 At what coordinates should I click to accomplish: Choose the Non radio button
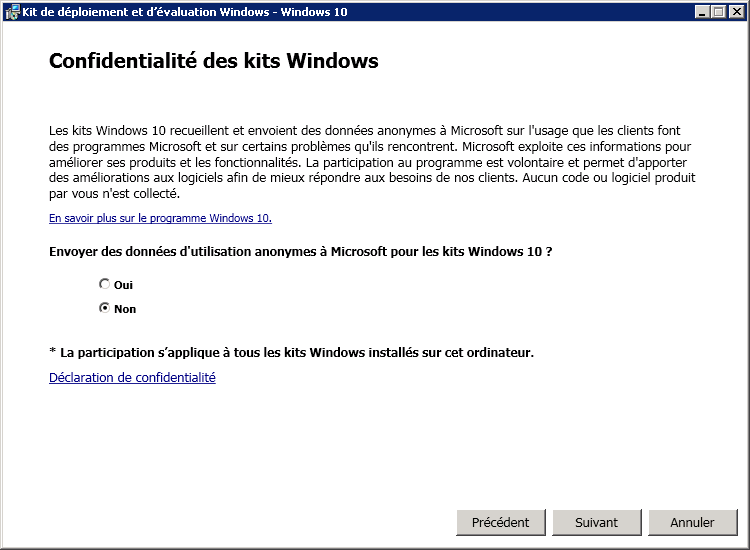click(104, 308)
